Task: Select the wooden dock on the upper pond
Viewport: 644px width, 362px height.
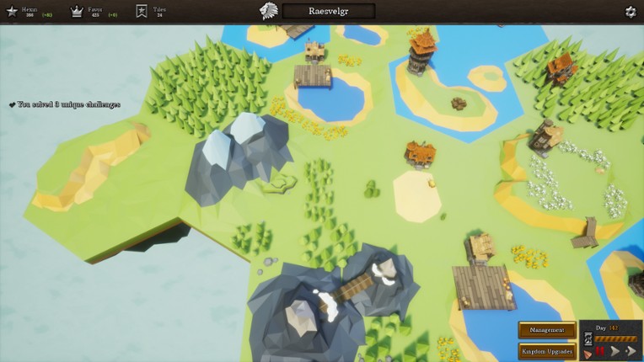Action: click(313, 77)
